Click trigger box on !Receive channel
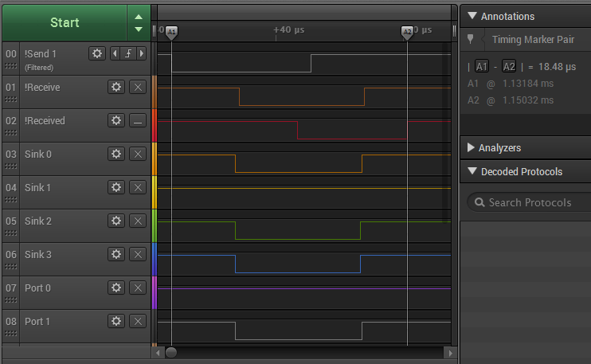 tap(138, 87)
